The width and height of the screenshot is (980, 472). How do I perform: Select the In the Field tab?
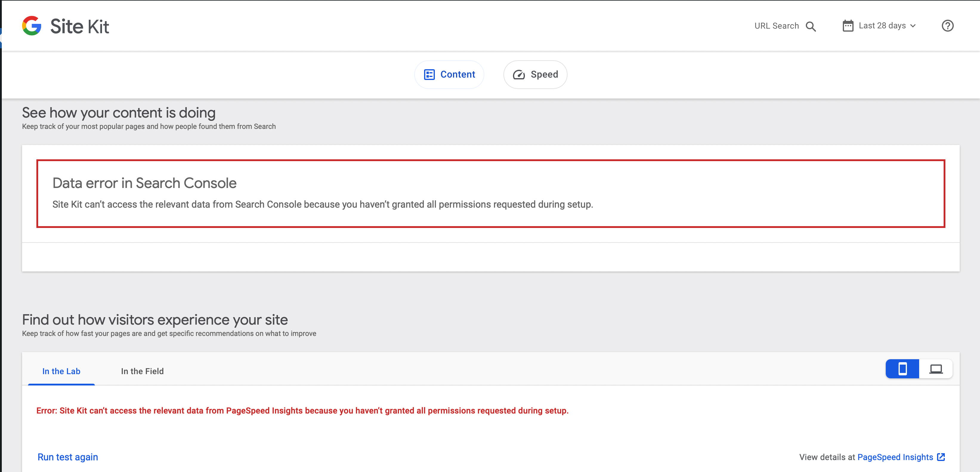click(x=142, y=371)
